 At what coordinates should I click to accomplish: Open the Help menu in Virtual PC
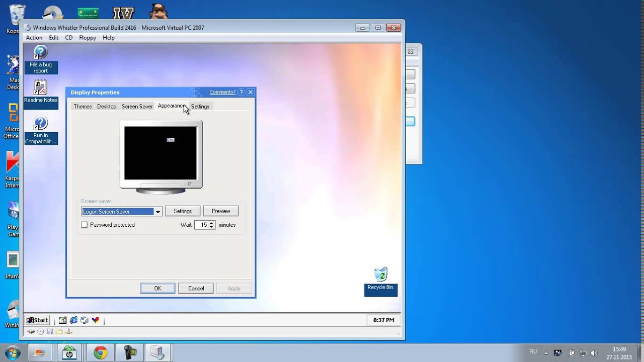(109, 38)
